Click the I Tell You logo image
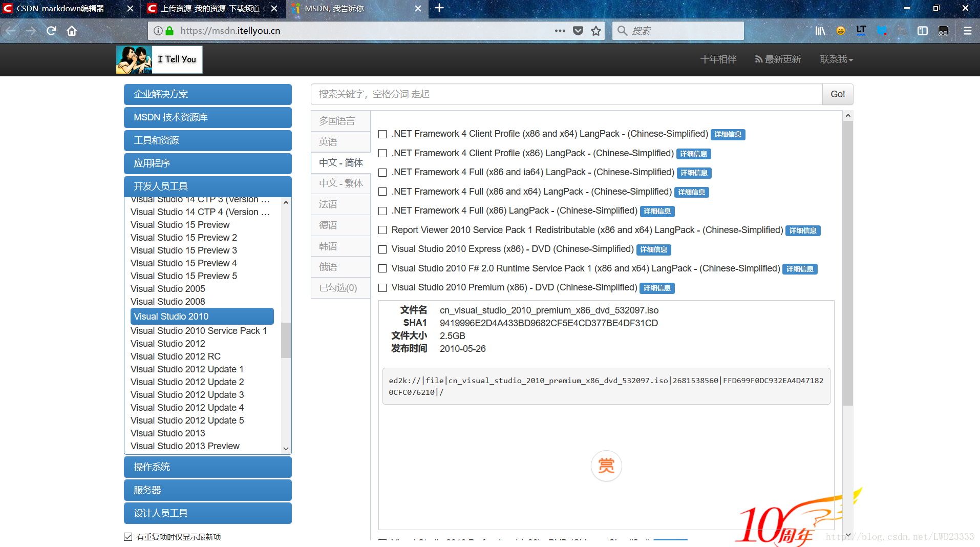This screenshot has height=547, width=980. point(159,59)
